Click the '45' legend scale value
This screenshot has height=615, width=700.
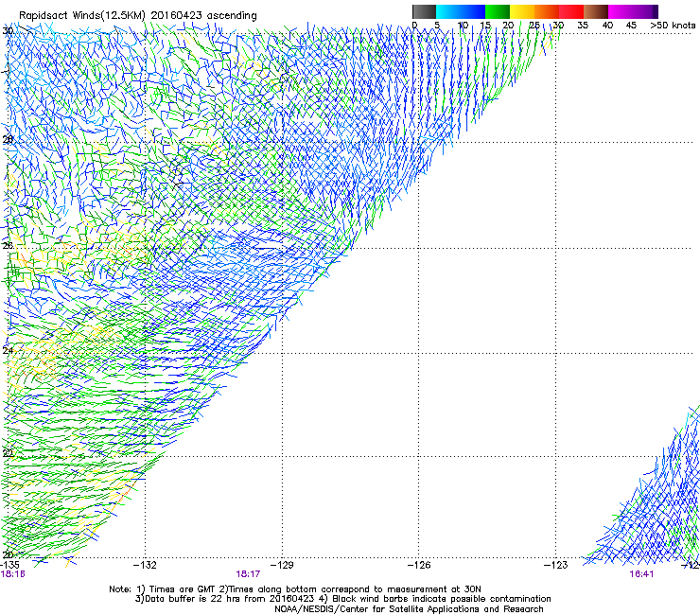[631, 26]
